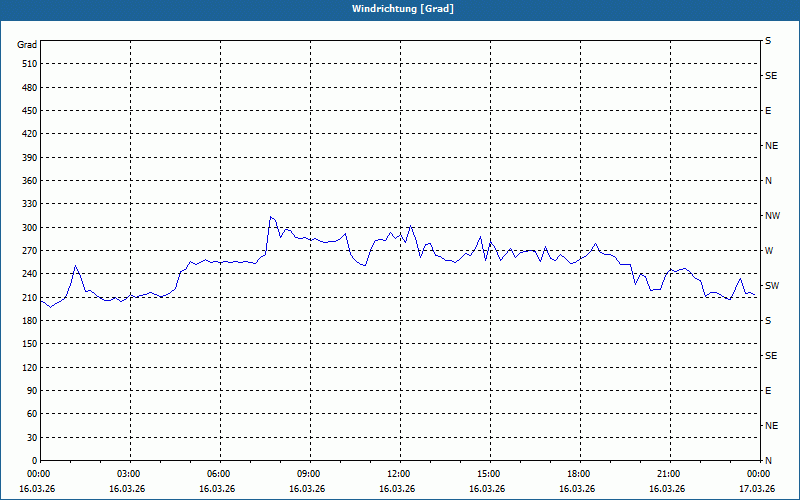Click the SW compass label
This screenshot has height=500, width=800.
click(772, 286)
